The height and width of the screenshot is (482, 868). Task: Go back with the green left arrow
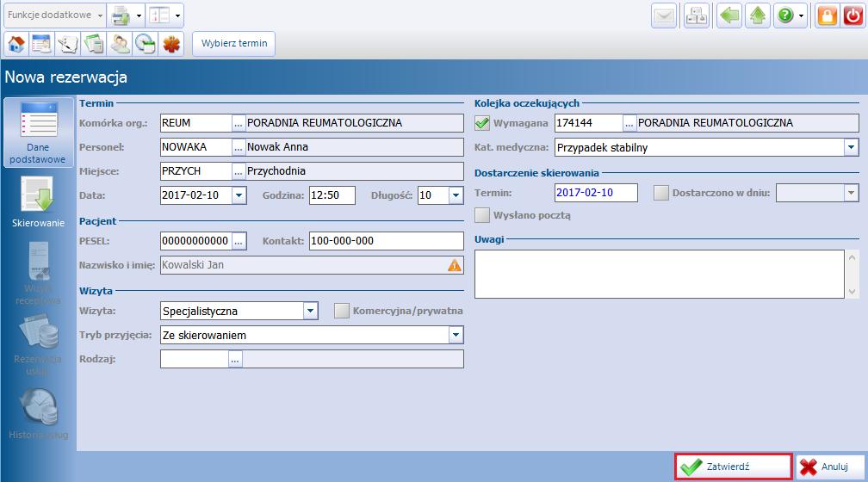[729, 15]
